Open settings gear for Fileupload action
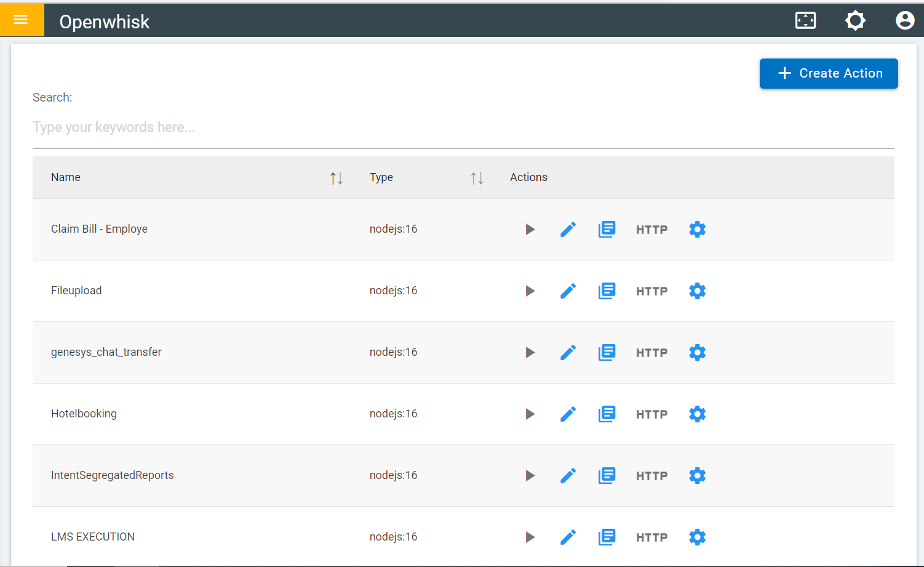924x567 pixels. (697, 291)
